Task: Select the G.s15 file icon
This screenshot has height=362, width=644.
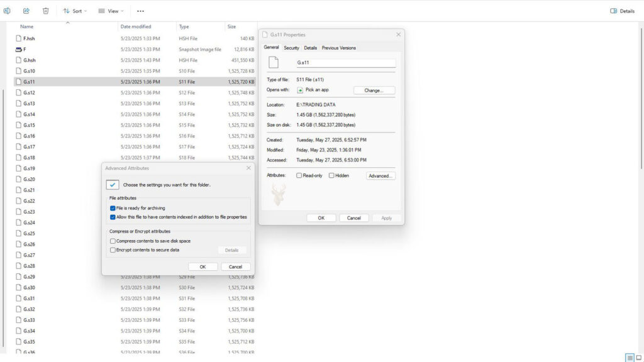Action: [18, 125]
